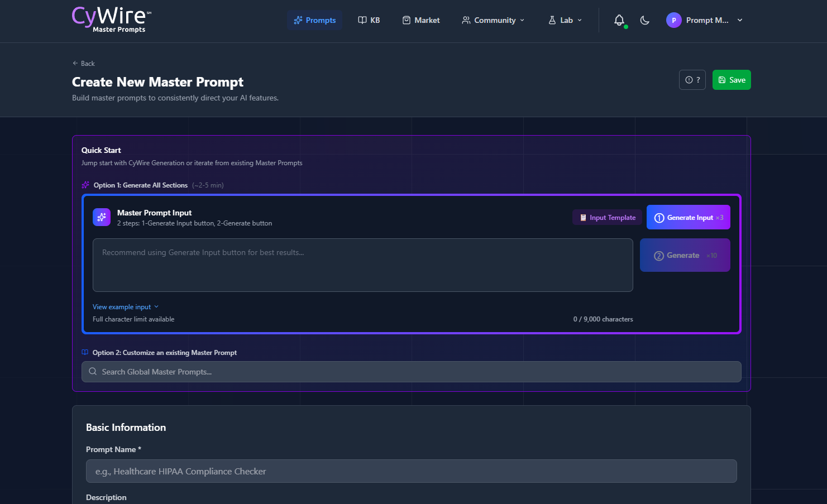This screenshot has width=827, height=504.
Task: Expand the Lab dropdown menu
Action: coord(565,20)
